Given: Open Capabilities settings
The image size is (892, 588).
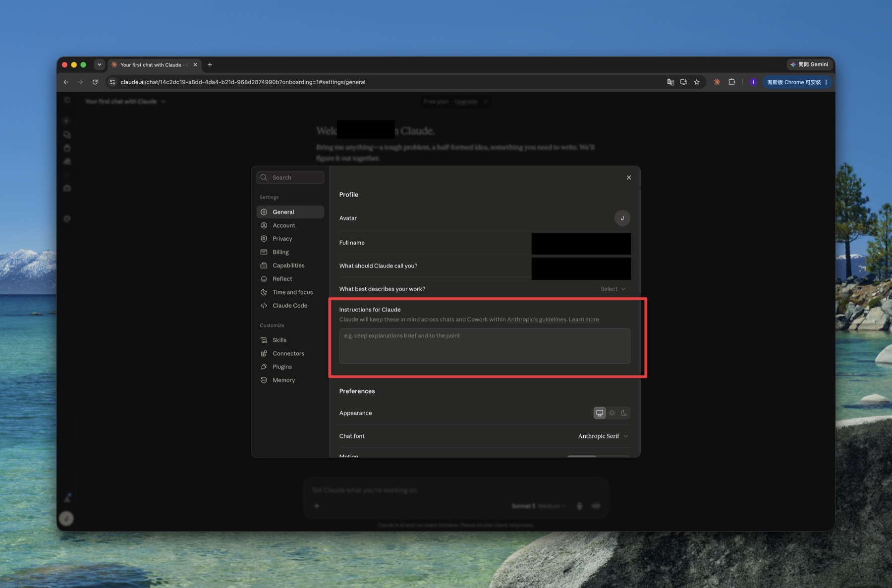Looking at the screenshot, I should 290,266.
